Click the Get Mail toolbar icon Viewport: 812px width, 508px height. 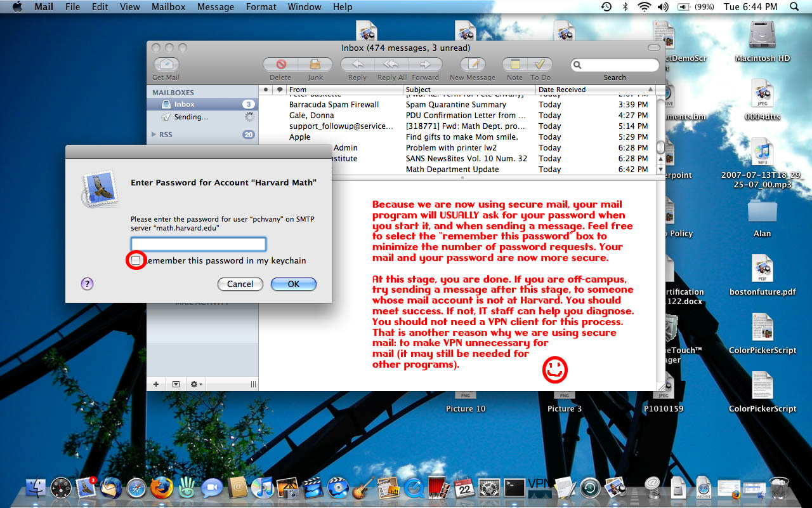pos(166,65)
